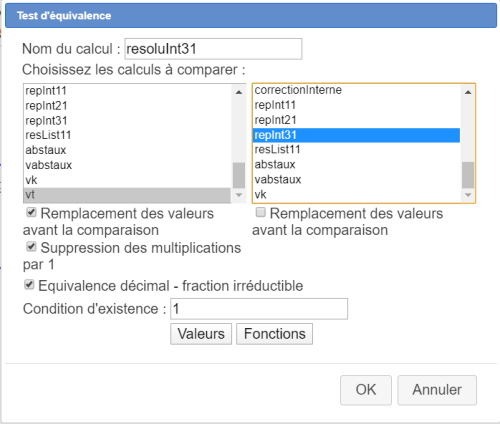Select vt in the left list
The height and width of the screenshot is (424, 500).
pyautogui.click(x=128, y=195)
